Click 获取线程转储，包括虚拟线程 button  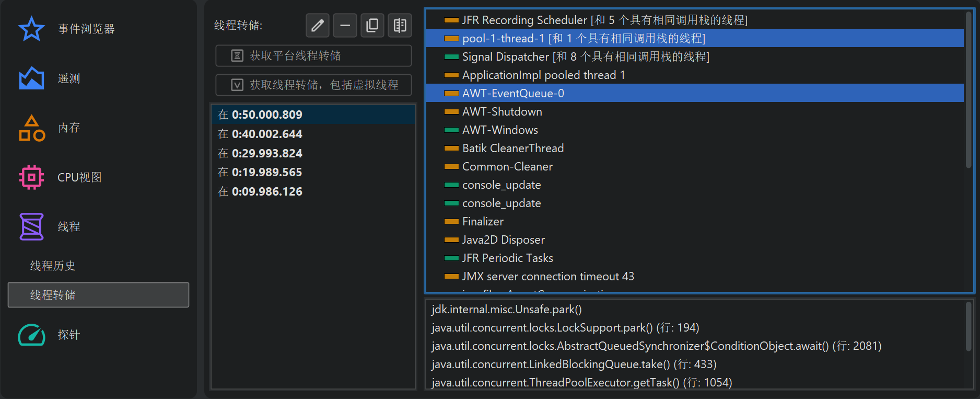point(313,85)
